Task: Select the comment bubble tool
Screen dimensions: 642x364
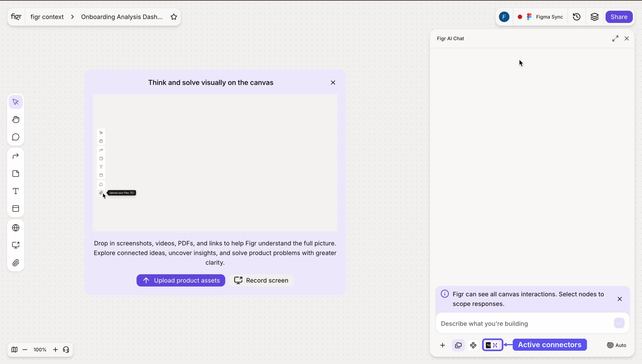Action: click(16, 137)
